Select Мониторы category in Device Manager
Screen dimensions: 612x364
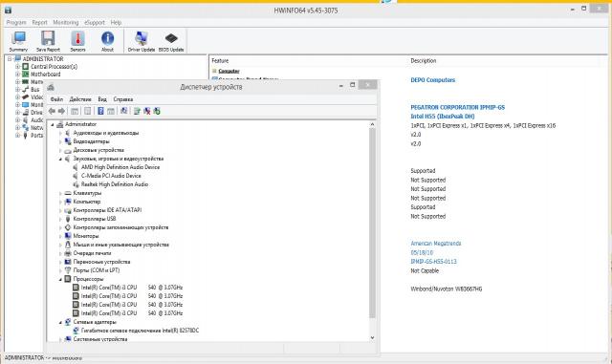(x=86, y=236)
